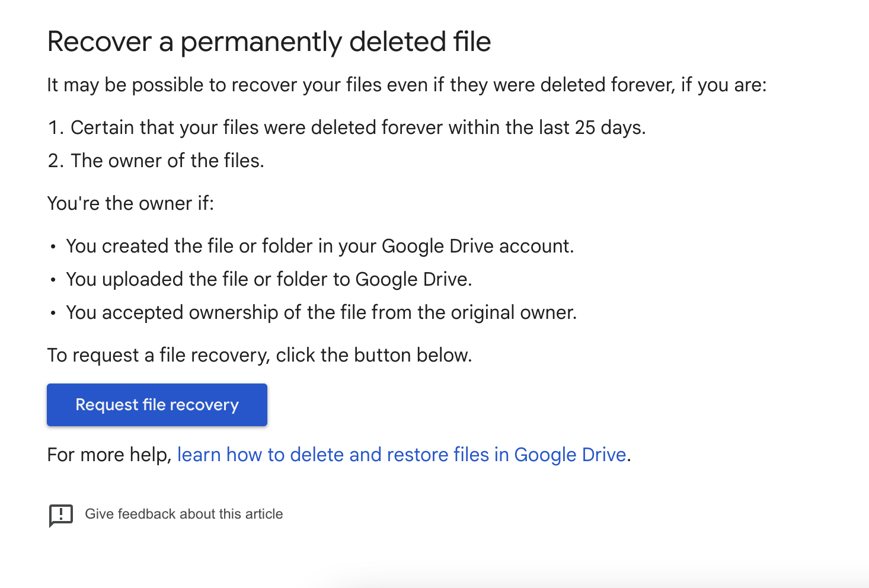Click the intro sentence about recovering files

[406, 85]
